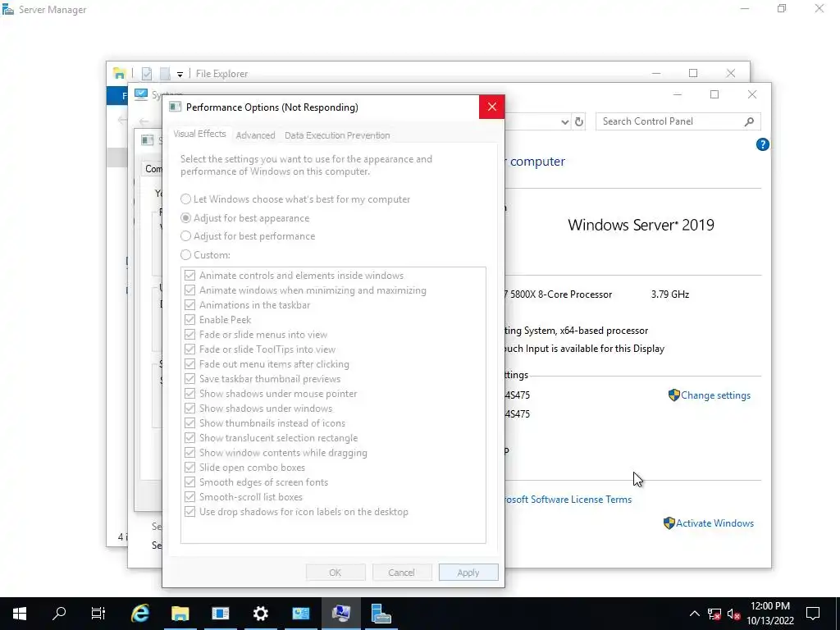Open the Start menu
Screen dimensions: 840x630
click(20, 614)
